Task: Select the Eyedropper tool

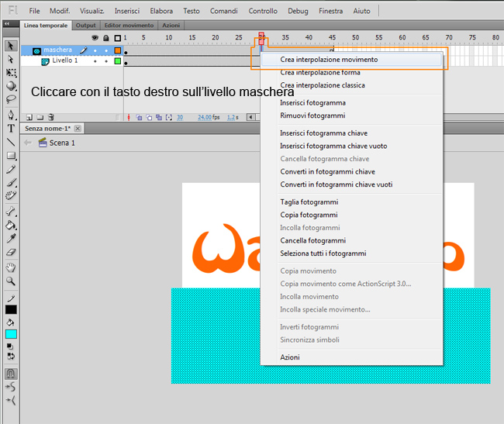Action: pyautogui.click(x=12, y=238)
